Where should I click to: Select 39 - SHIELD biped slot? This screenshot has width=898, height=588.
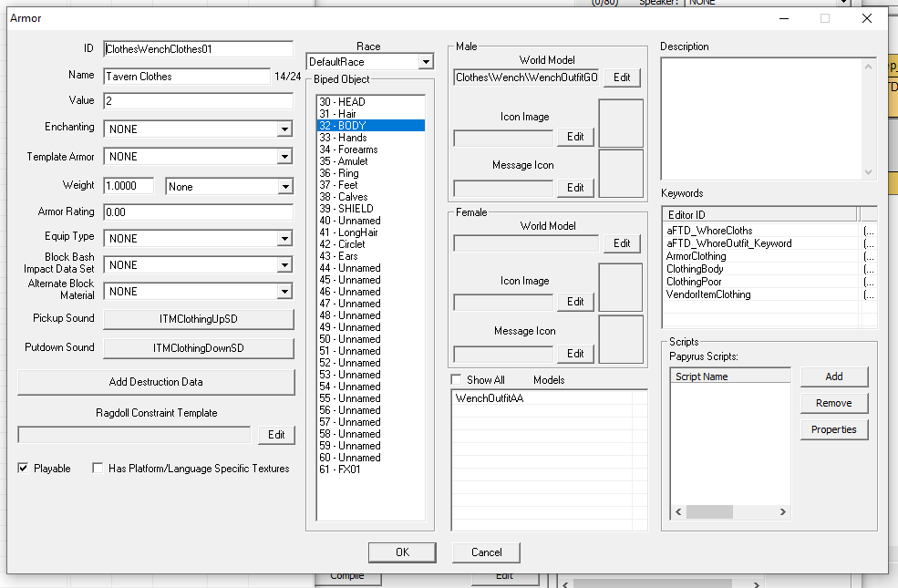tap(370, 209)
